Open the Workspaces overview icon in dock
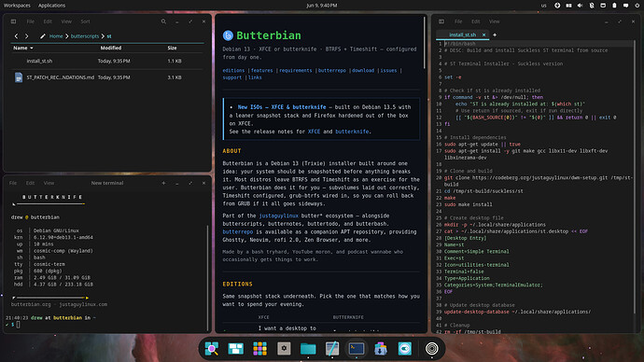The height and width of the screenshot is (362, 644). pyautogui.click(x=236, y=348)
